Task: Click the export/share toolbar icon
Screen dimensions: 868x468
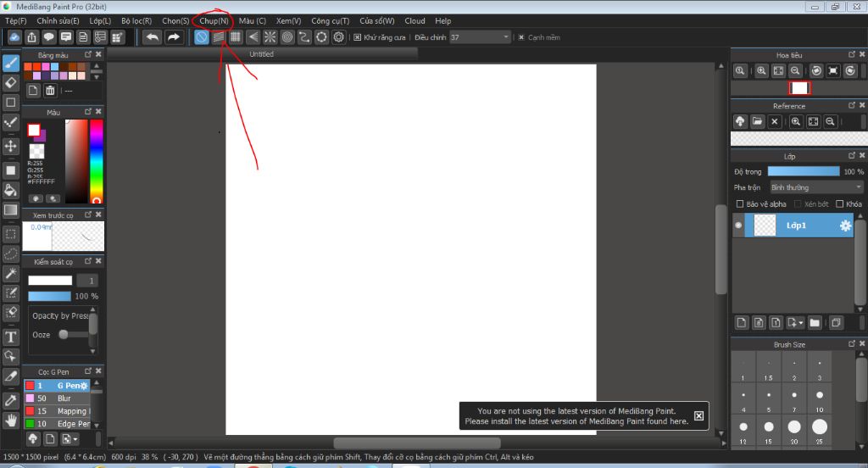Action: tap(31, 37)
